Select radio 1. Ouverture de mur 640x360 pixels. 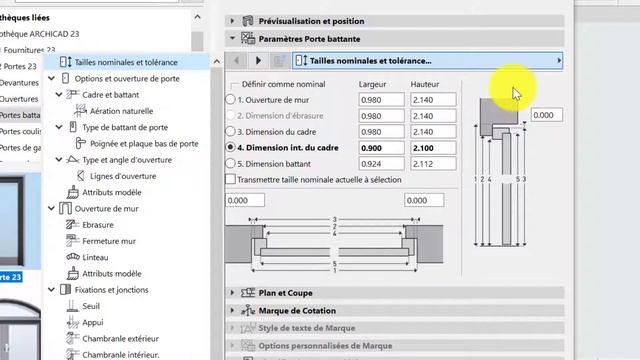[231, 100]
